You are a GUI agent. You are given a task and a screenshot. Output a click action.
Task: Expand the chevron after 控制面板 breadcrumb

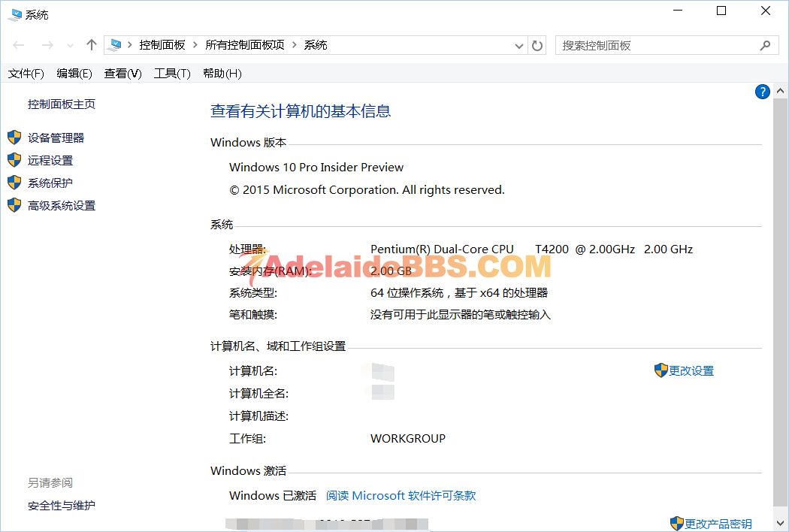(195, 45)
